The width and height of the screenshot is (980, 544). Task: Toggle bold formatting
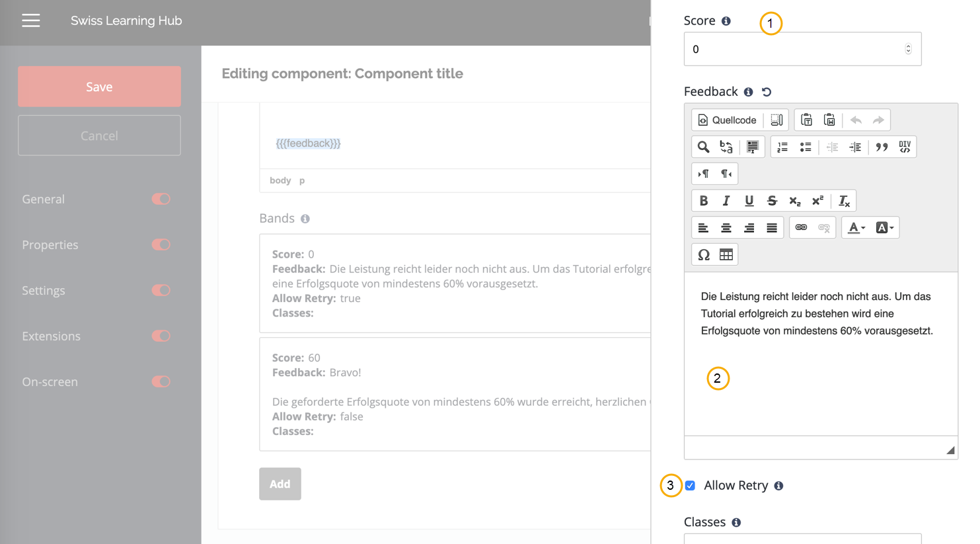click(x=703, y=201)
